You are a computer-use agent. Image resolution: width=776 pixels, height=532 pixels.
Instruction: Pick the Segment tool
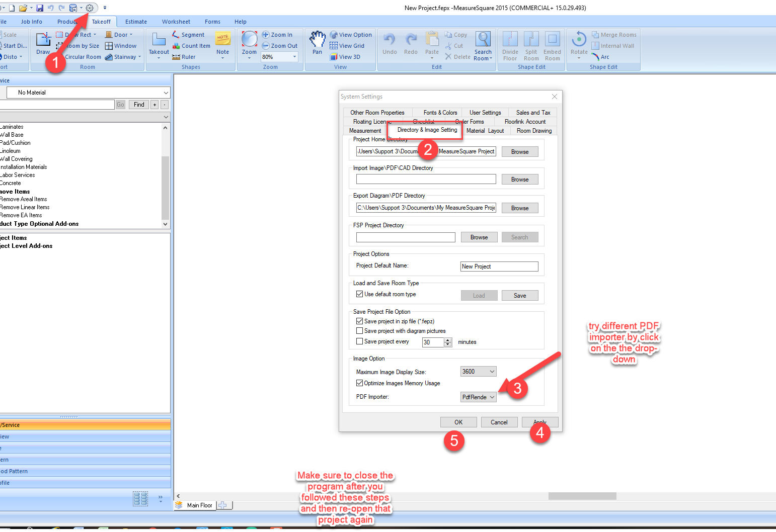[188, 35]
